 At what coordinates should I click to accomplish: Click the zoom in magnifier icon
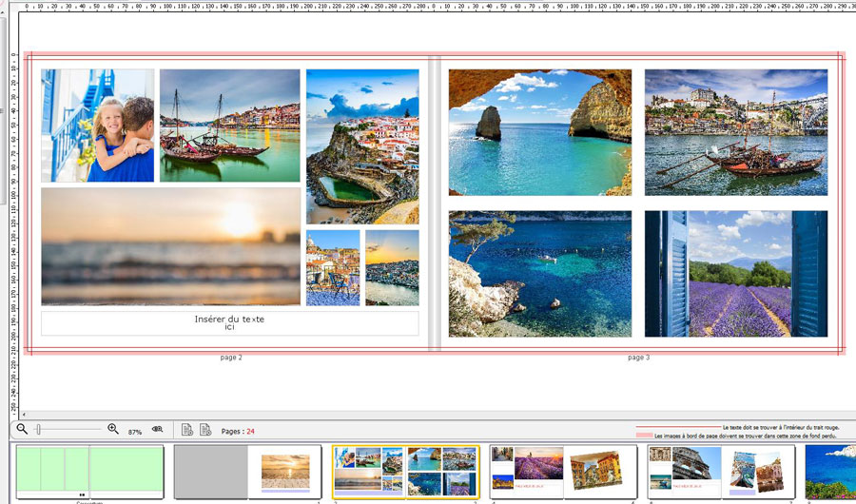(x=113, y=429)
